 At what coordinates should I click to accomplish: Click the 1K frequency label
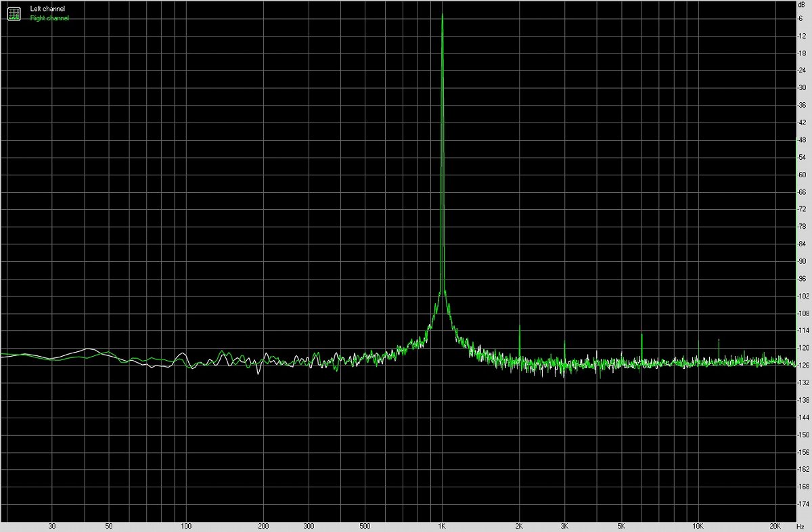coord(442,526)
